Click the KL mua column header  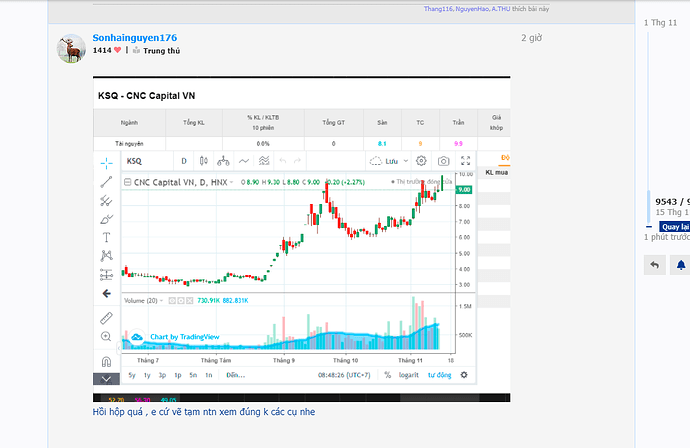[x=496, y=173]
